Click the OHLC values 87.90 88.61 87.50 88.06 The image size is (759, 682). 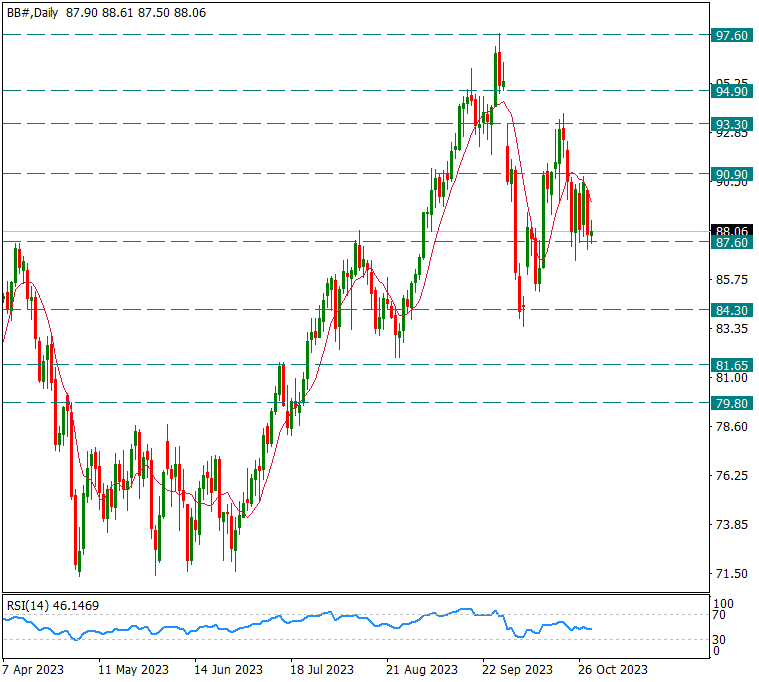pyautogui.click(x=136, y=13)
